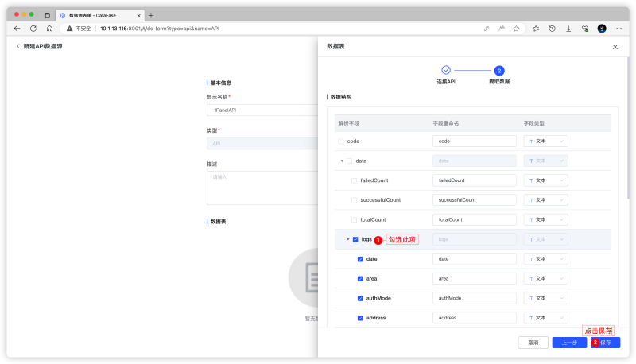Click browser address bar URL

click(x=160, y=29)
